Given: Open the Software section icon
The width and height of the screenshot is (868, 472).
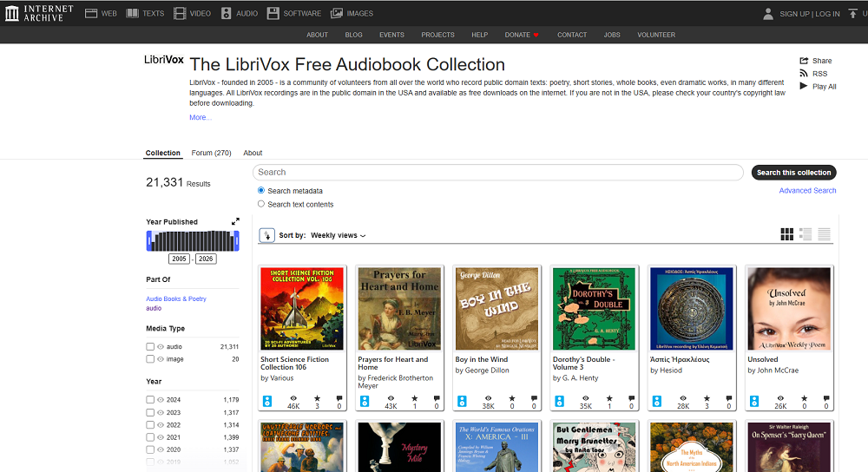Looking at the screenshot, I should tap(273, 13).
